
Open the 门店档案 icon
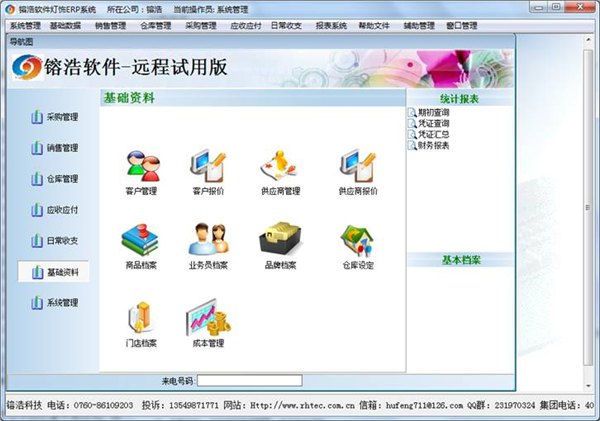coord(140,317)
